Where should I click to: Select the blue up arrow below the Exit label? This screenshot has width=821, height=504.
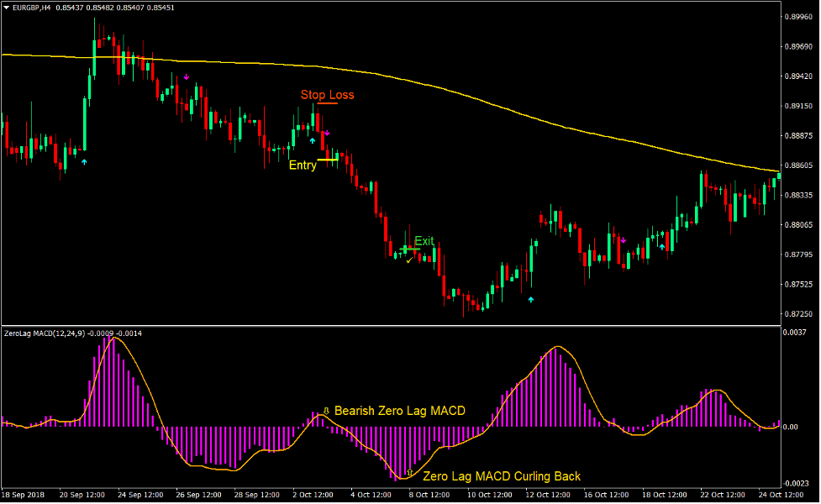531,299
